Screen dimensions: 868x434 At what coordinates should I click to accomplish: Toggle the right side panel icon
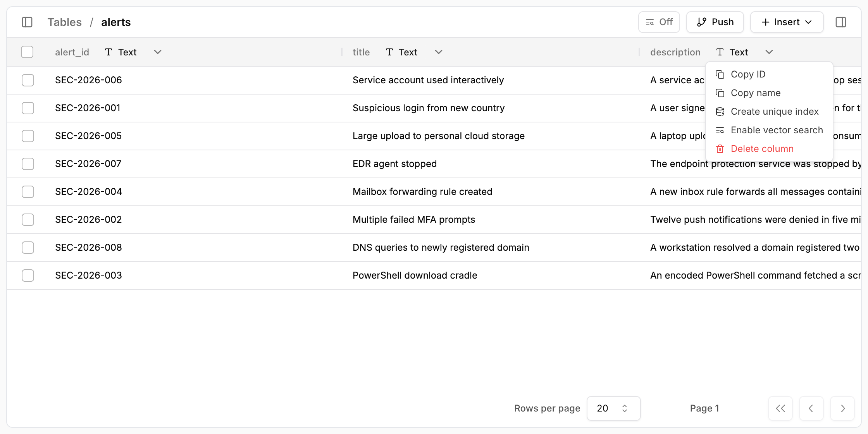(x=841, y=22)
